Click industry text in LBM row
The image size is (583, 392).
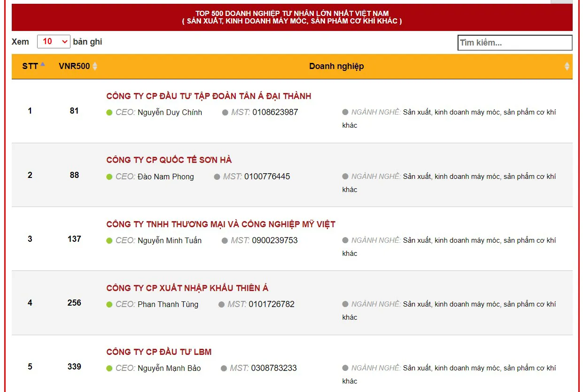[449, 375]
